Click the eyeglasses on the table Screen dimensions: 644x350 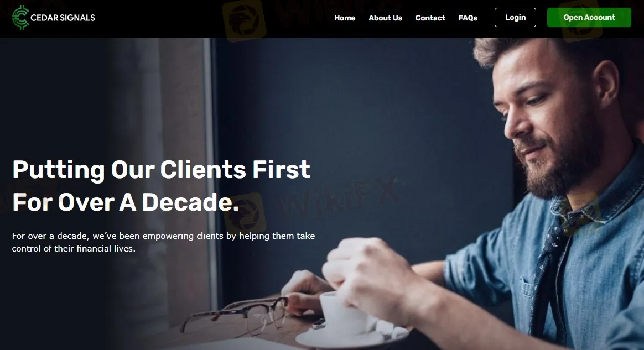[234, 314]
